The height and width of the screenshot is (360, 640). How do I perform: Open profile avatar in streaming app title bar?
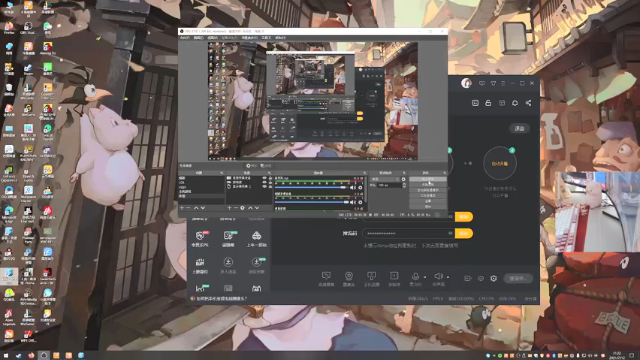tap(466, 83)
